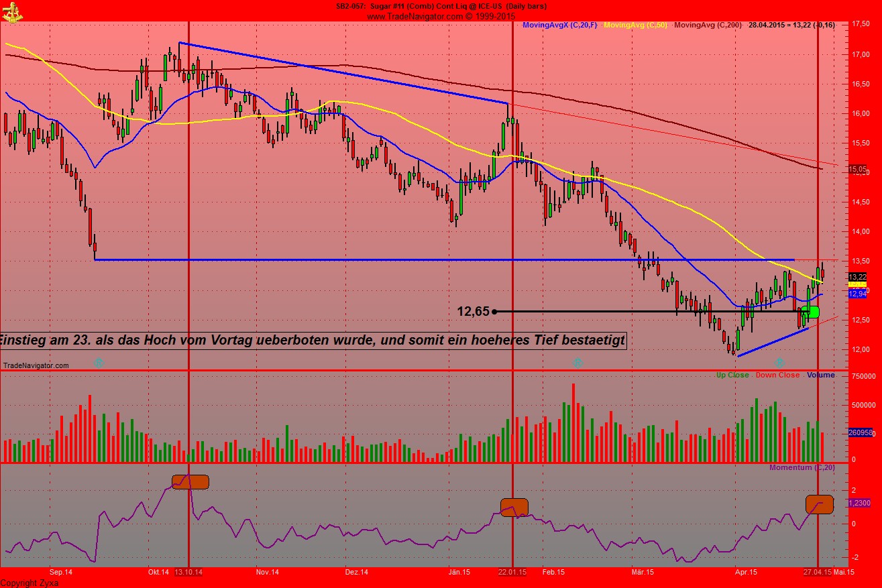The image size is (882, 588).
Task: Click the Feb.15 date axis label
Action: (x=553, y=573)
